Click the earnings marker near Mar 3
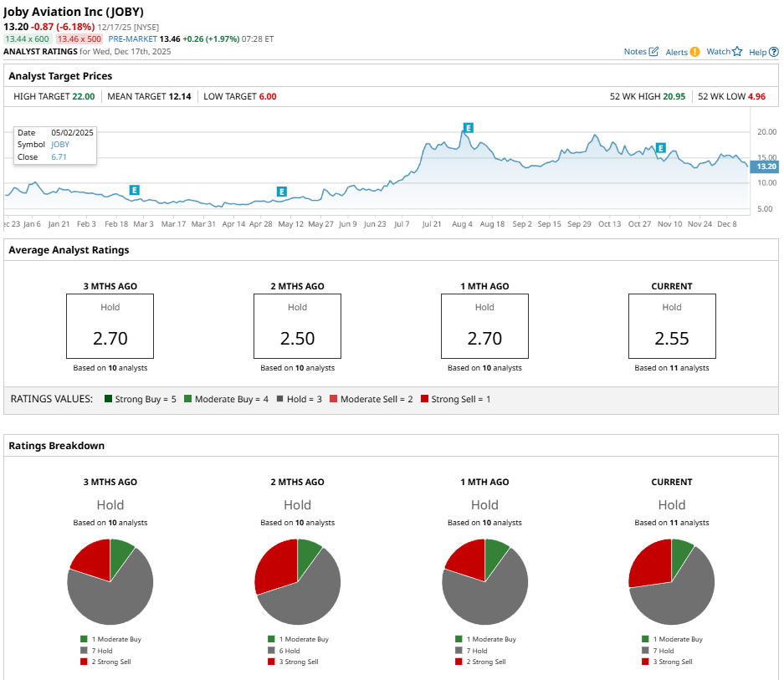This screenshot has height=680, width=784. (135, 190)
